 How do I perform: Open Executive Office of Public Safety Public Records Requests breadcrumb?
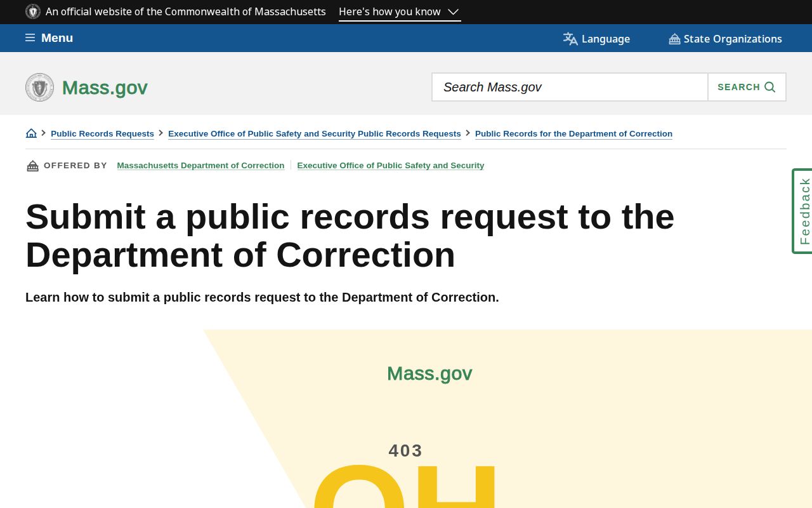[315, 134]
